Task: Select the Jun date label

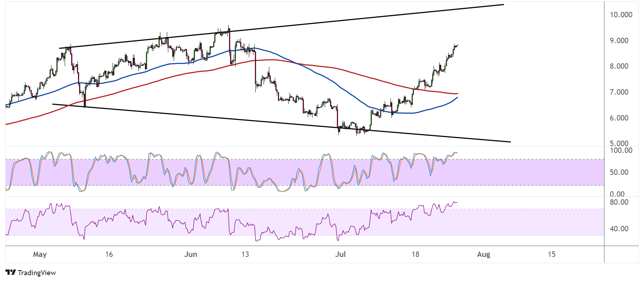Action: pos(191,254)
